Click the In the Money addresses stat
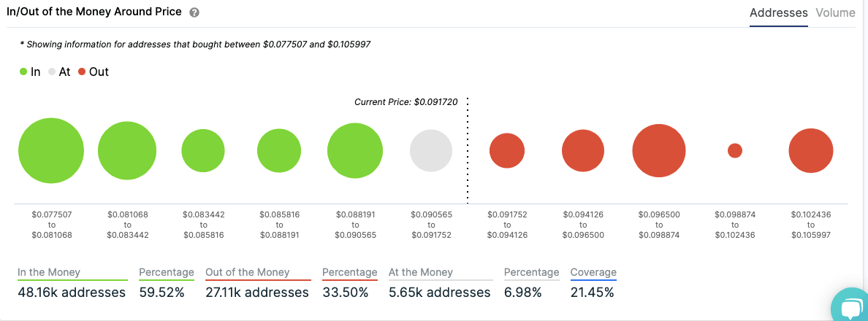Viewport: 868px width, 321px height. 72,292
